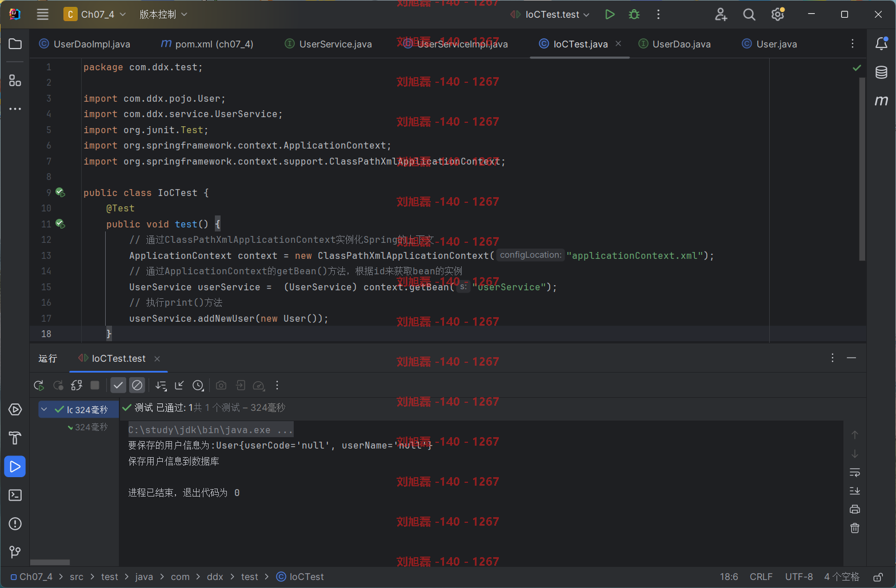Open IDE settings gear
This screenshot has height=588, width=896.
click(x=778, y=14)
